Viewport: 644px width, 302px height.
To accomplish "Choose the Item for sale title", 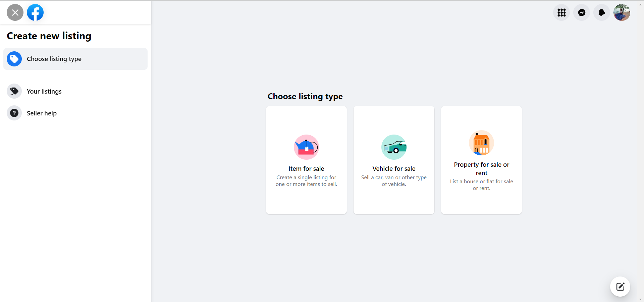I will 306,169.
